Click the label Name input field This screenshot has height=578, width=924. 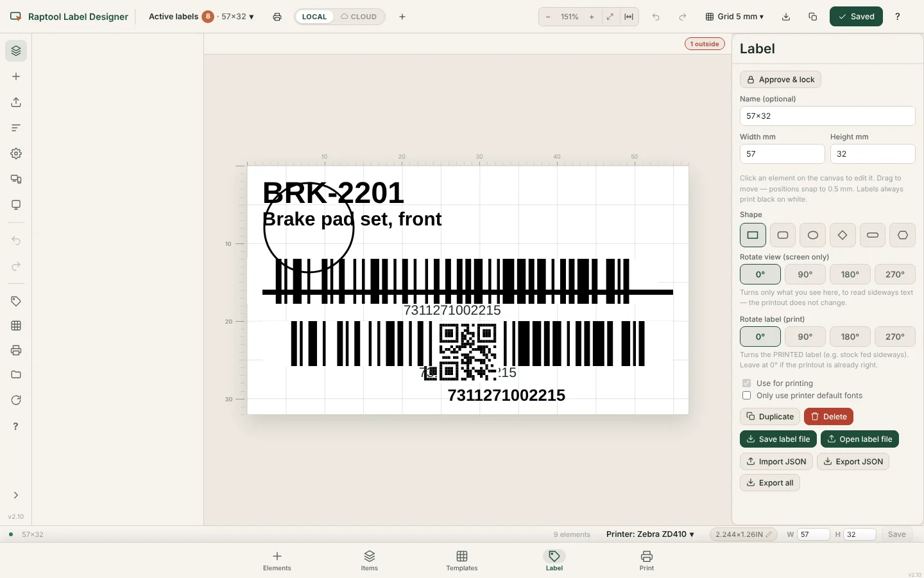click(827, 116)
